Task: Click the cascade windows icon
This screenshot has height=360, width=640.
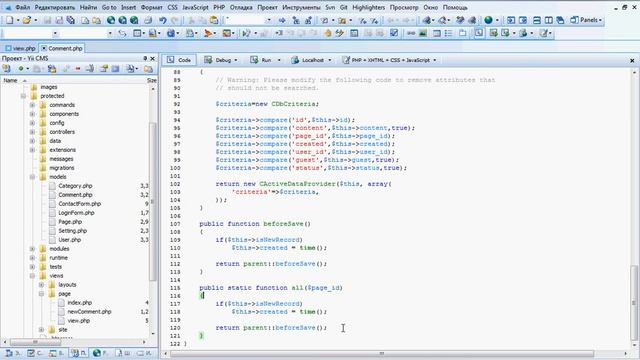Action: [x=560, y=20]
